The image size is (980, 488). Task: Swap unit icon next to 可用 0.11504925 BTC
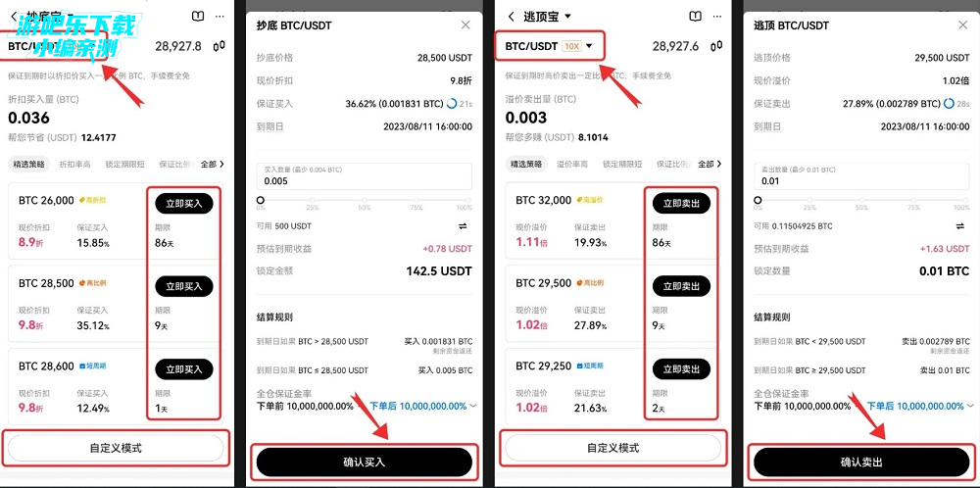click(960, 226)
